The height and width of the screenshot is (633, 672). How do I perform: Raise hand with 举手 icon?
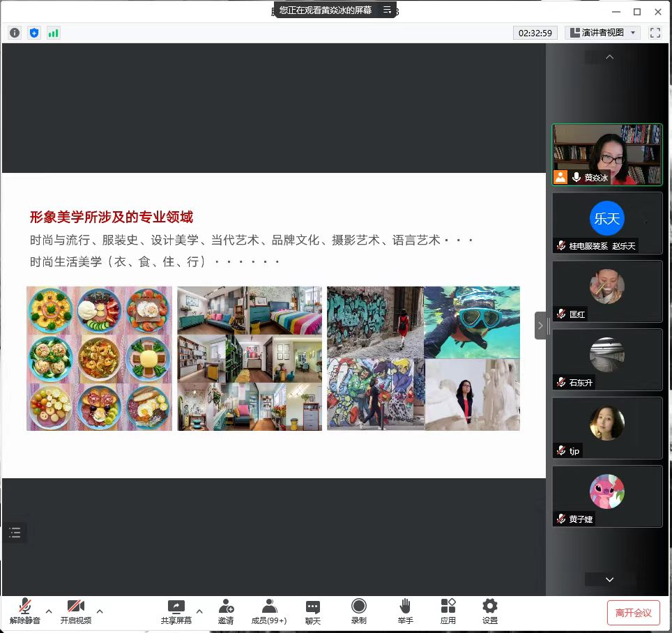click(x=405, y=611)
